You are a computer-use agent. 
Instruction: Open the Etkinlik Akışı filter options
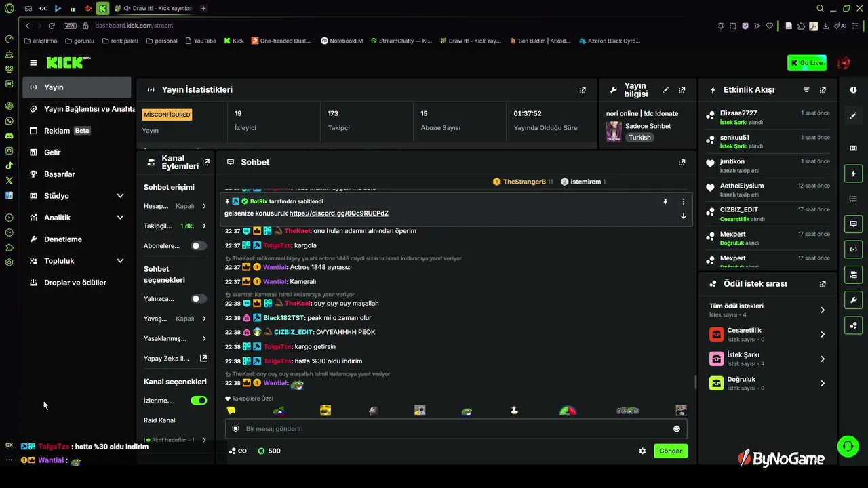806,89
